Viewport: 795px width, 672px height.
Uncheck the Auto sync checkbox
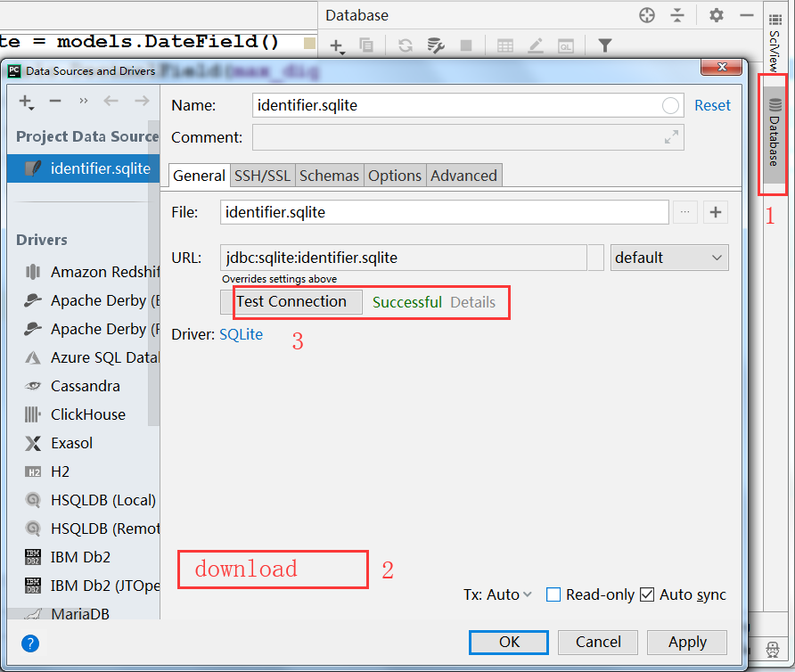click(647, 594)
